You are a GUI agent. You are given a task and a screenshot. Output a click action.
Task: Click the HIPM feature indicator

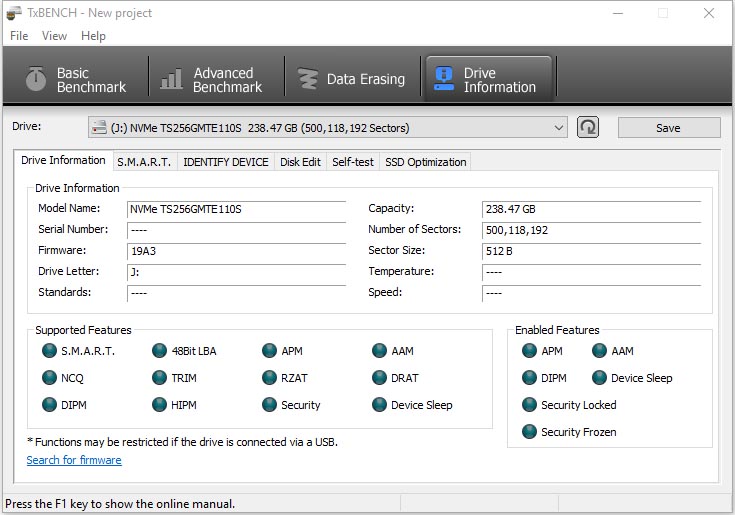pyautogui.click(x=159, y=404)
